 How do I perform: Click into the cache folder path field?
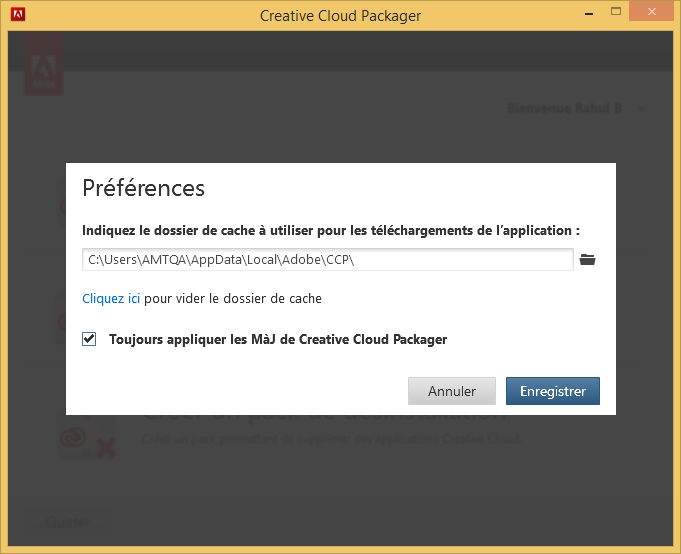[x=327, y=260]
